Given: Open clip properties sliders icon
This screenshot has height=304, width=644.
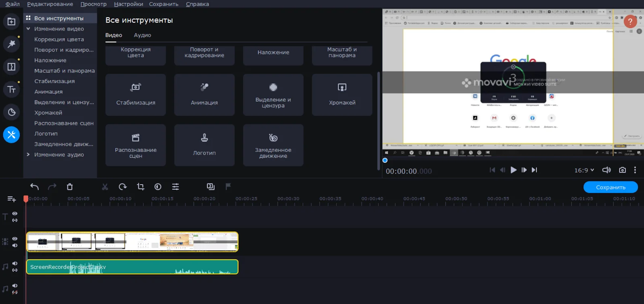Looking at the screenshot, I should click(x=175, y=187).
